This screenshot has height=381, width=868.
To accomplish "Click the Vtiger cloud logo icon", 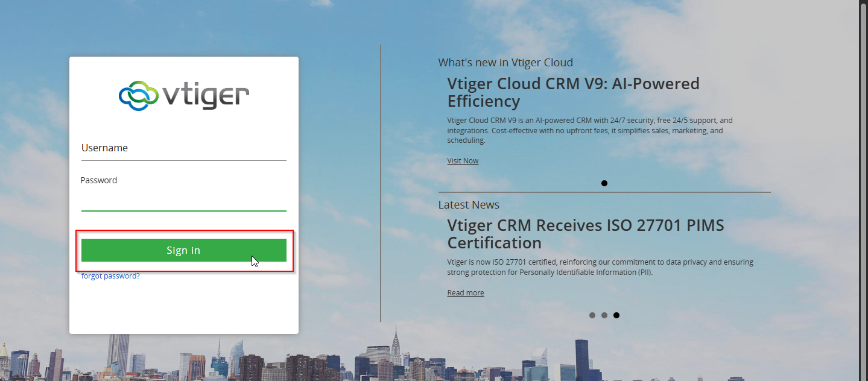I will pos(138,95).
